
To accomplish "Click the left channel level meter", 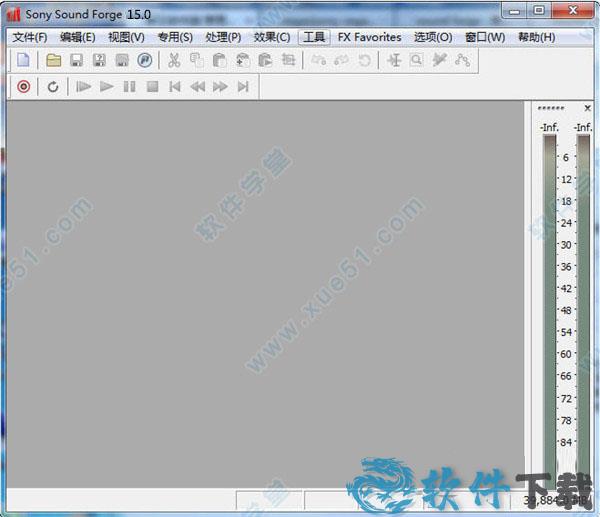I will tap(549, 300).
